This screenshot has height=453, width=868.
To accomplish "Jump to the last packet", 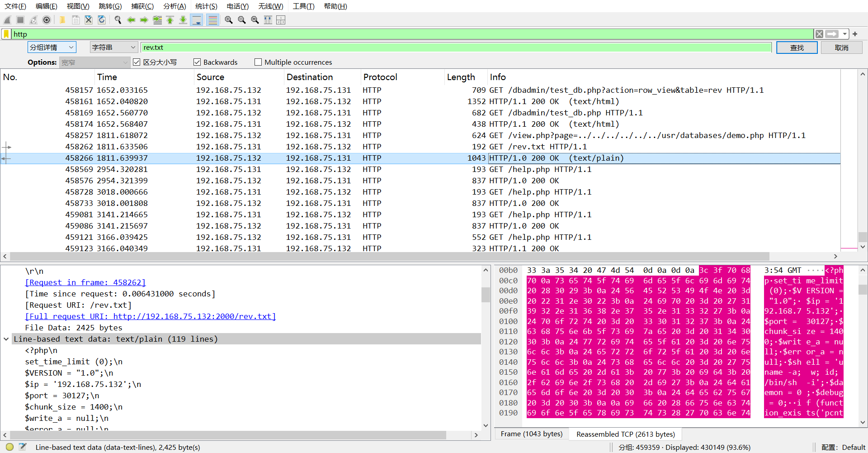I will pyautogui.click(x=183, y=20).
